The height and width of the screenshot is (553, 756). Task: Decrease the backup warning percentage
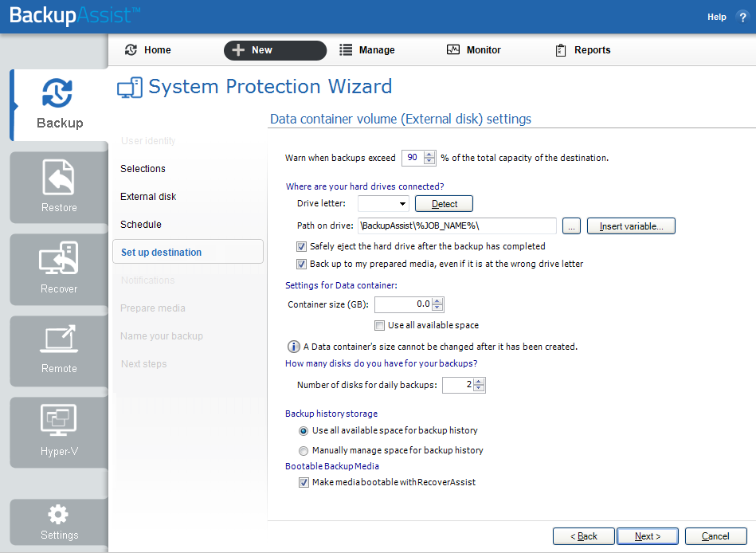429,161
